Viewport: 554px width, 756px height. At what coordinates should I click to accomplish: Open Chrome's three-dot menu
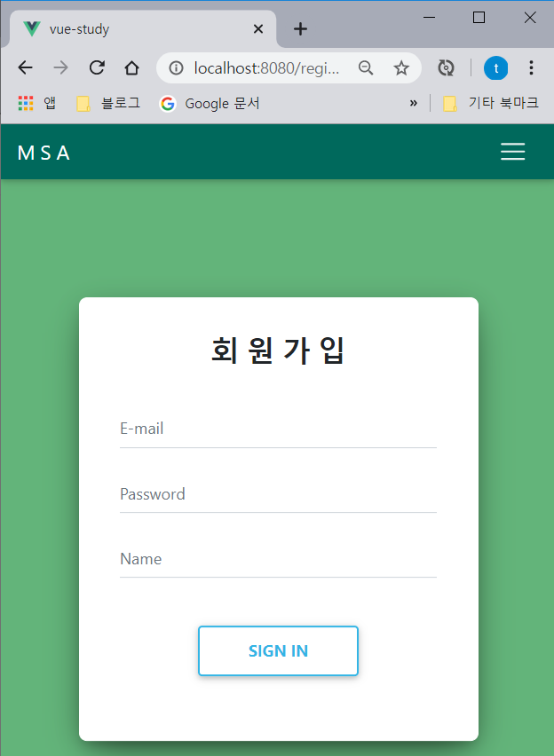point(531,68)
